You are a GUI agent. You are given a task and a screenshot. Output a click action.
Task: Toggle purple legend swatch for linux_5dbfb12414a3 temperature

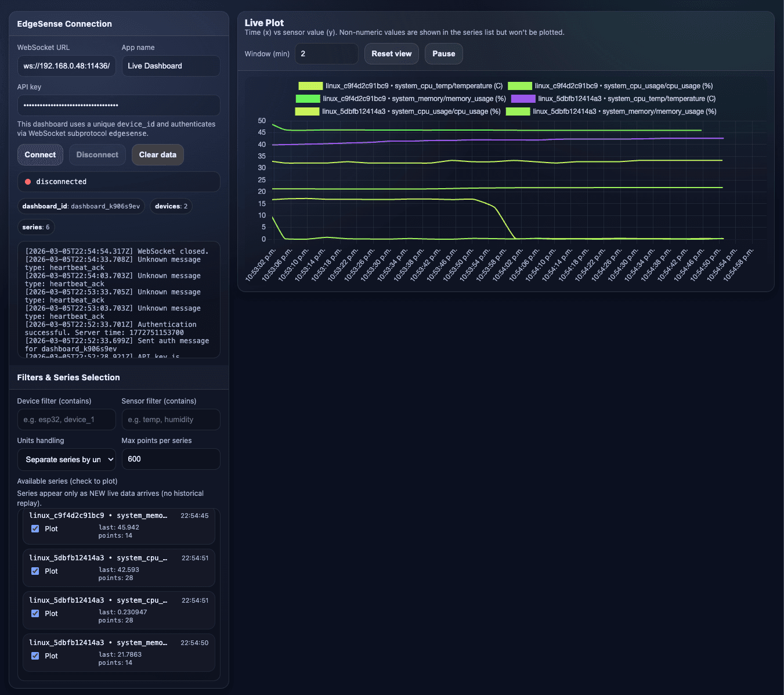pos(523,99)
